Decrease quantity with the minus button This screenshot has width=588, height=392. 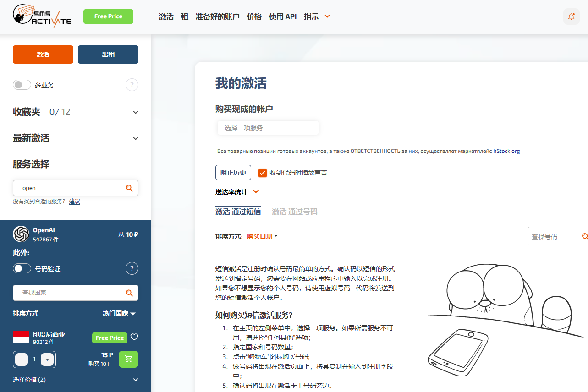22,359
